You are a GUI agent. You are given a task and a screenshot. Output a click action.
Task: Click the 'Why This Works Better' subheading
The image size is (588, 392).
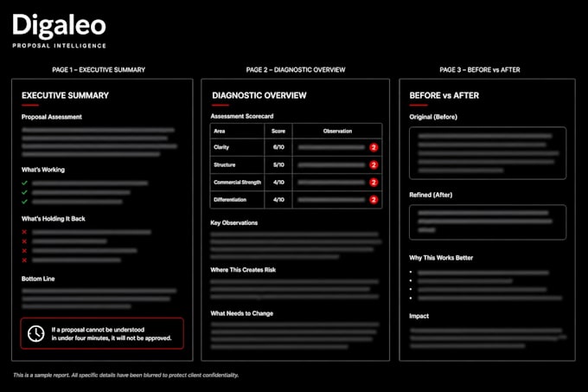(441, 258)
